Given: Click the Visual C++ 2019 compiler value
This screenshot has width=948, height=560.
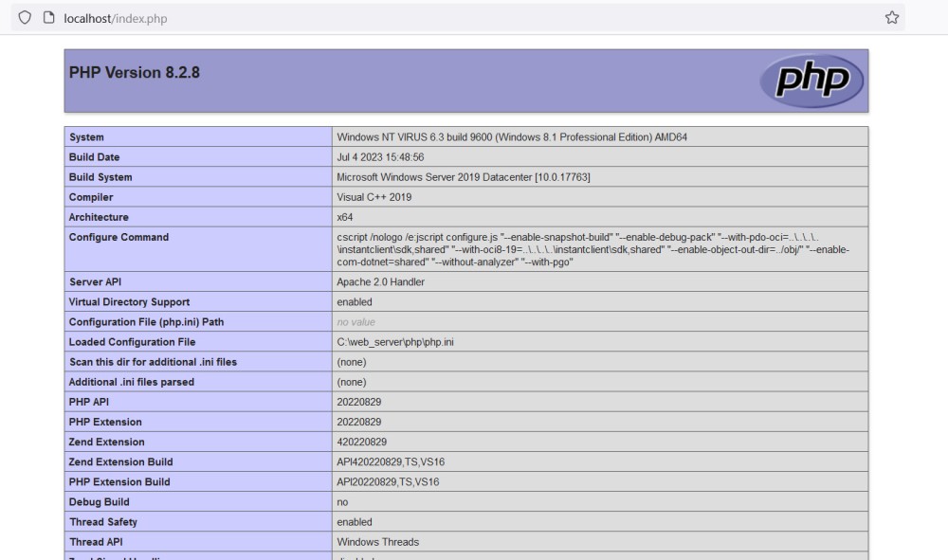Looking at the screenshot, I should click(374, 197).
